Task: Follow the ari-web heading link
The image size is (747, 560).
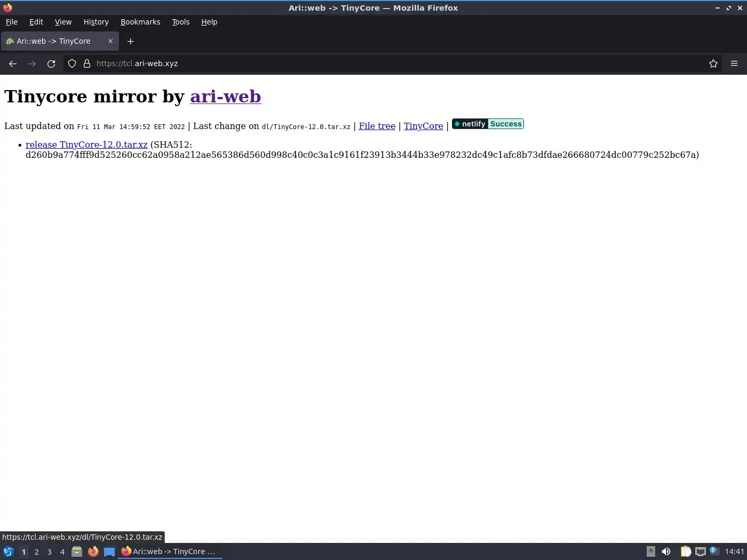Action: coord(226,97)
